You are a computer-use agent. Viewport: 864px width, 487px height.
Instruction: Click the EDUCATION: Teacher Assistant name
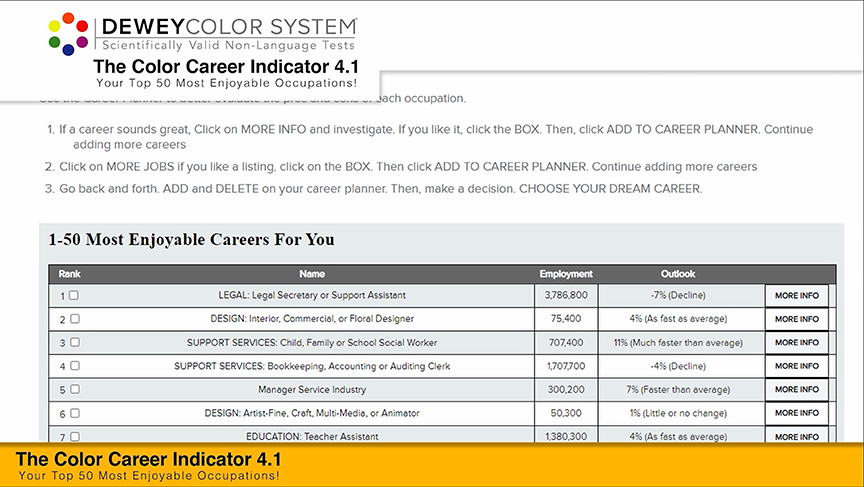[312, 436]
